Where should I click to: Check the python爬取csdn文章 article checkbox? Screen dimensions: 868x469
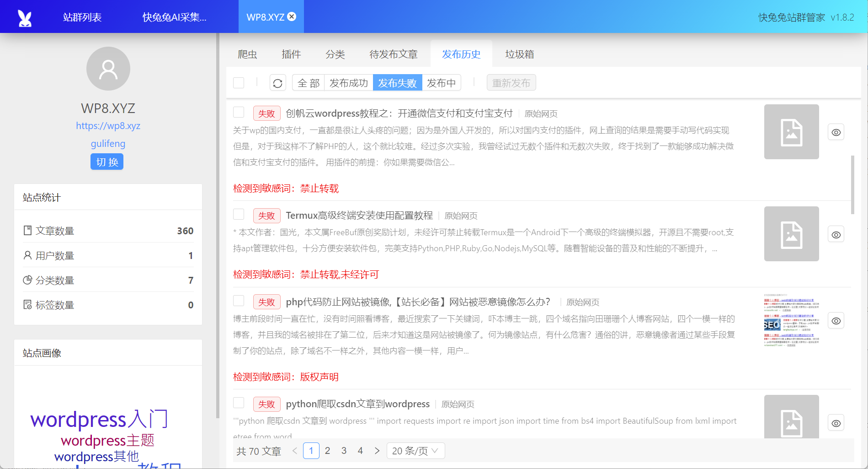click(x=239, y=403)
